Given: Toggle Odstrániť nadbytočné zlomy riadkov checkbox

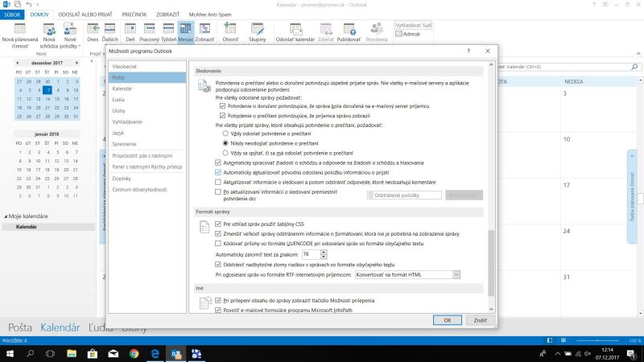Looking at the screenshot, I should (218, 265).
